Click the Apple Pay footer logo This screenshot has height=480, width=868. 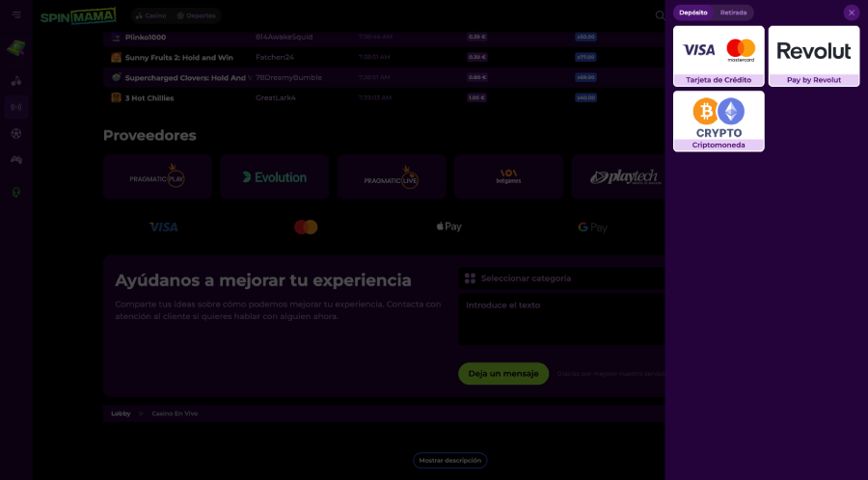point(448,227)
